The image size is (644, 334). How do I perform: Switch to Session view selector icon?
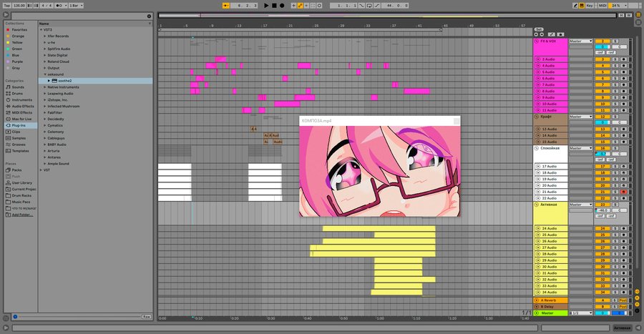click(x=639, y=23)
